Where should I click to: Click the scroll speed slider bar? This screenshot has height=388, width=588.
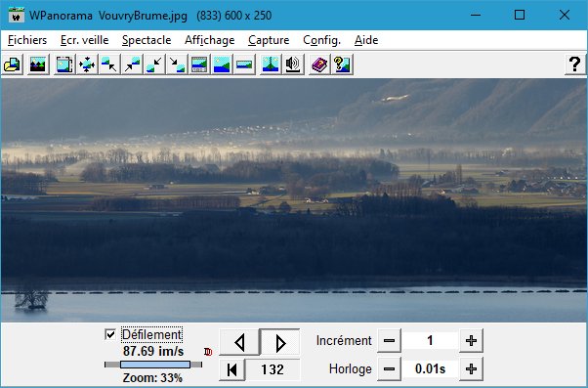(153, 365)
